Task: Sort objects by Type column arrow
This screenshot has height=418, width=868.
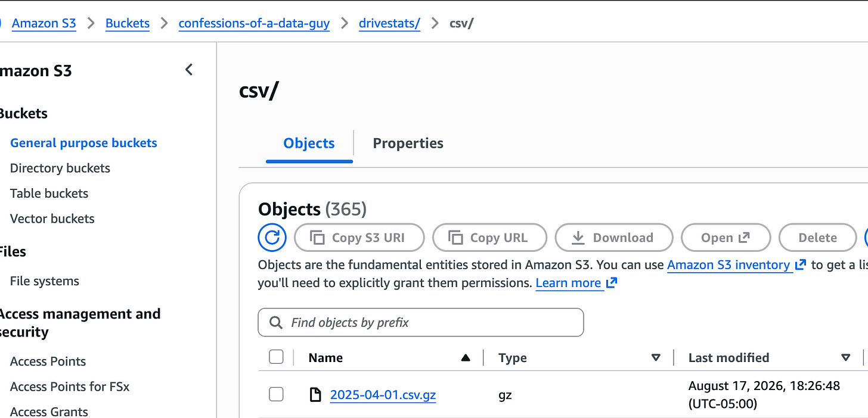Action: pos(656,358)
